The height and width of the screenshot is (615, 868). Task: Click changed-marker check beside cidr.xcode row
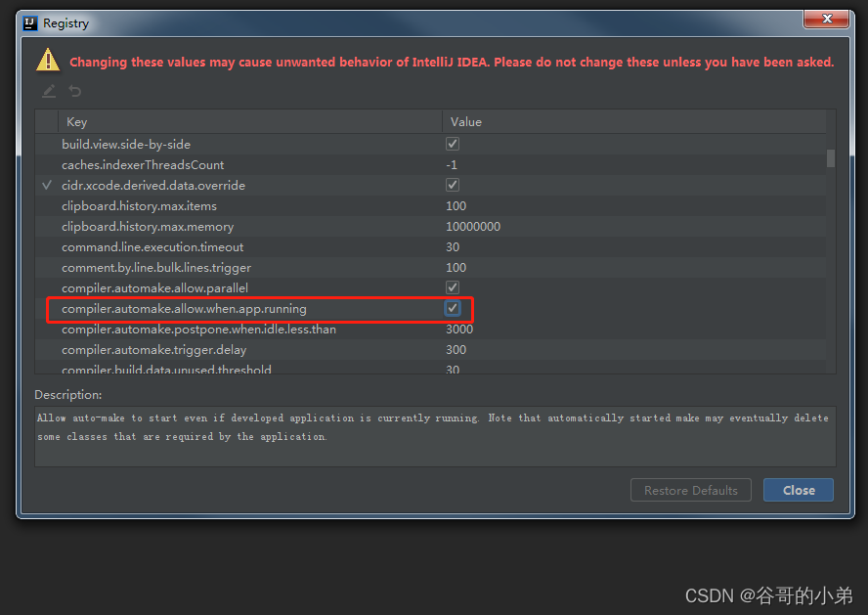coord(47,185)
